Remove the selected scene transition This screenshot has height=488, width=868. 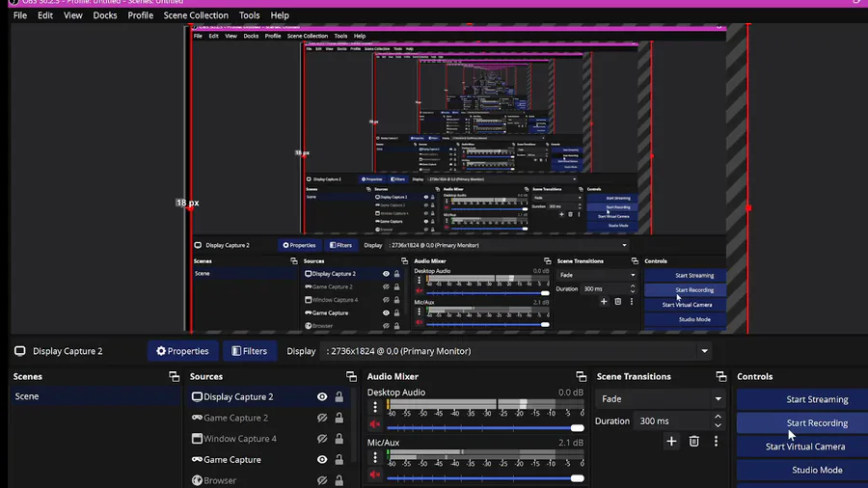[693, 441]
